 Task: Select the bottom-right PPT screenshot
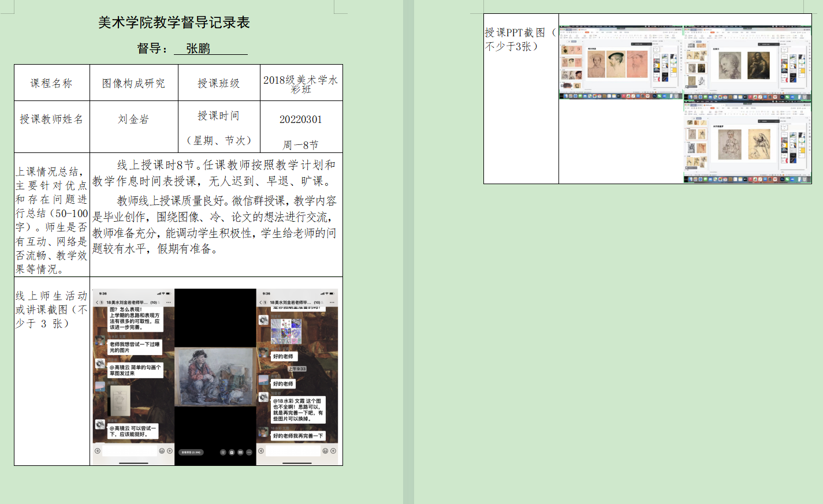coord(747,142)
